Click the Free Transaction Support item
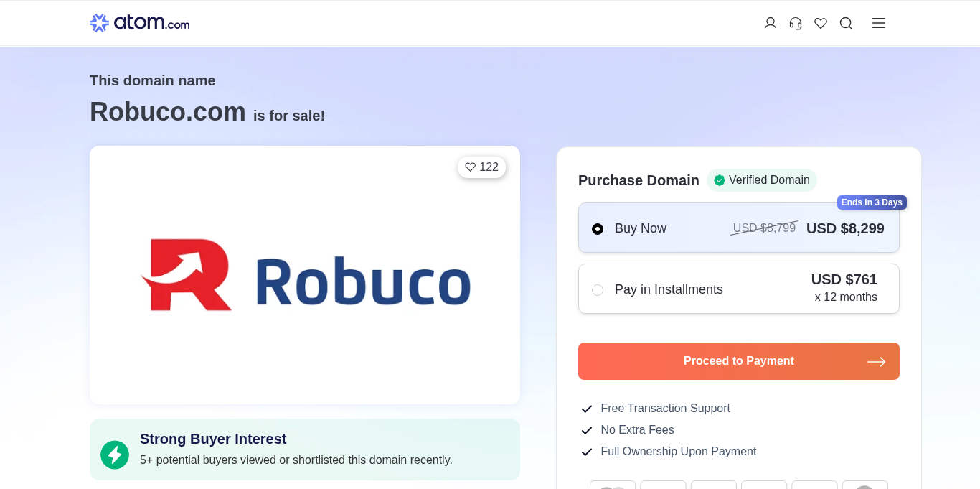Screen dimensions: 980x489 point(665,409)
